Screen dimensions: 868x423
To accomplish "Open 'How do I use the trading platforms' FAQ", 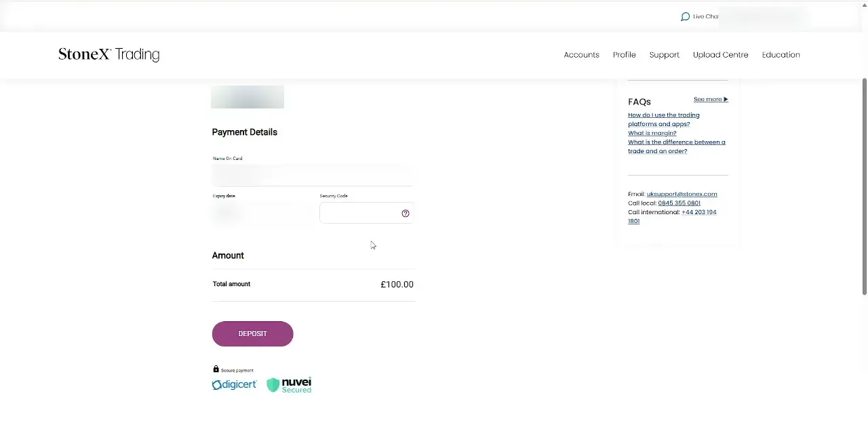I will (663, 119).
